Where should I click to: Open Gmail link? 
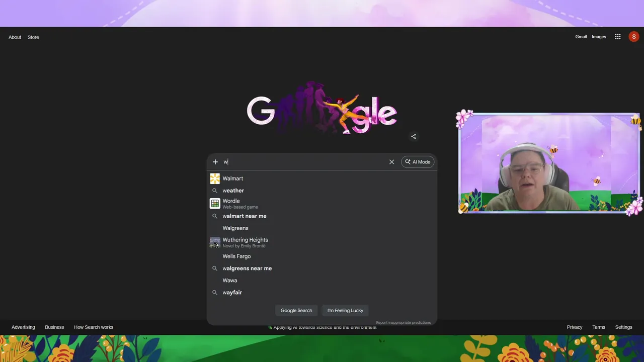point(581,37)
